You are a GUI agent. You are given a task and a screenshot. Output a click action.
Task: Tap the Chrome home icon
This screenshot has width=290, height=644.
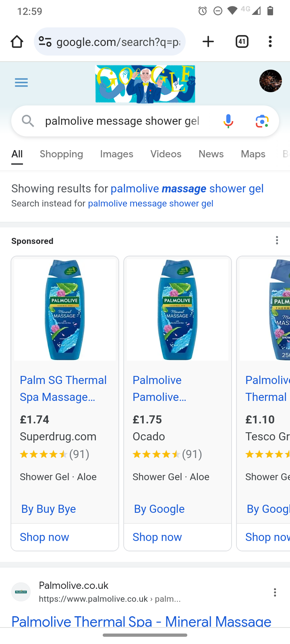pyautogui.click(x=17, y=41)
